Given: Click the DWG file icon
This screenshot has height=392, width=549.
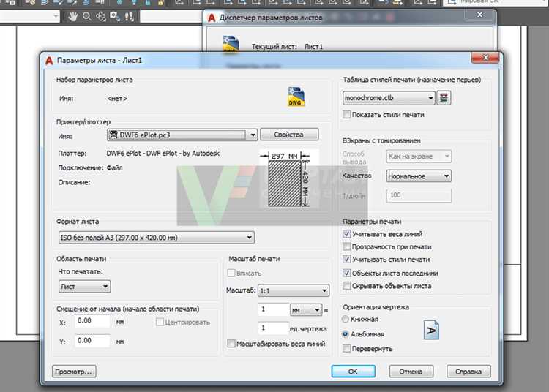Looking at the screenshot, I should pos(296,97).
